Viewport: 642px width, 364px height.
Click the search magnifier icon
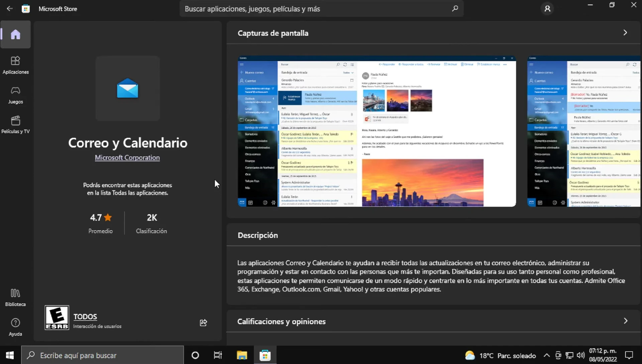click(455, 9)
